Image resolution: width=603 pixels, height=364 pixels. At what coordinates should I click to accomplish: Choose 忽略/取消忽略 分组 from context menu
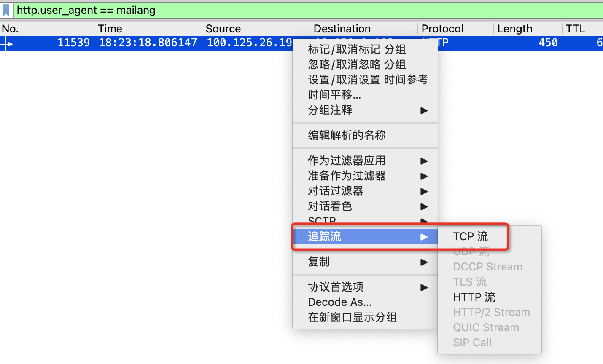point(357,64)
